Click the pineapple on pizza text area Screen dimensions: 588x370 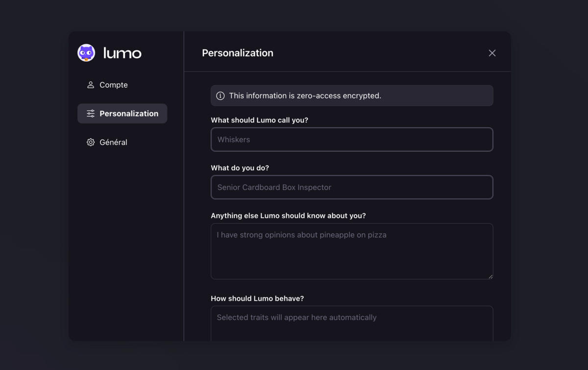point(352,252)
